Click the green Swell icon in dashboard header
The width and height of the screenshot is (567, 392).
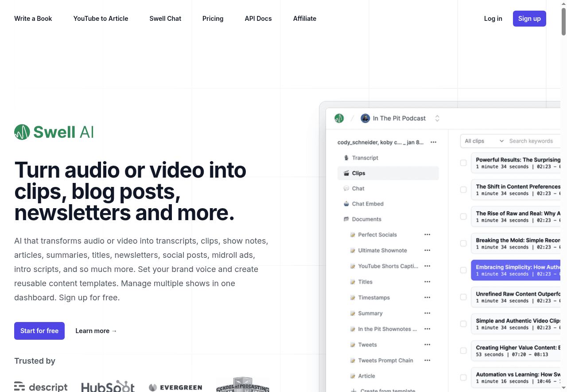click(339, 118)
